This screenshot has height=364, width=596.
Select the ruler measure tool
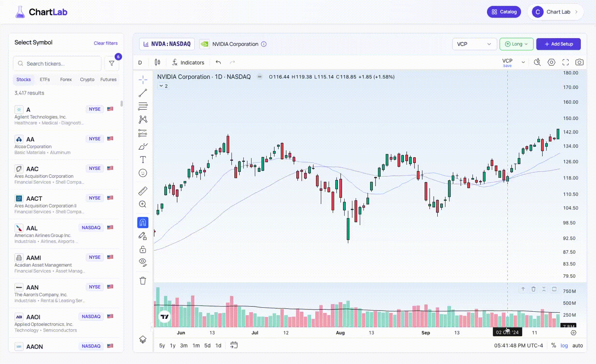(143, 191)
